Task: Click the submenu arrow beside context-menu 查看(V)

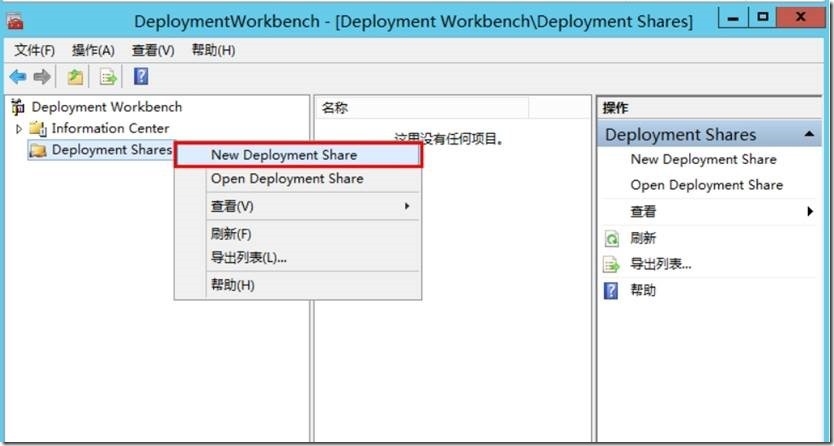Action: (x=407, y=206)
